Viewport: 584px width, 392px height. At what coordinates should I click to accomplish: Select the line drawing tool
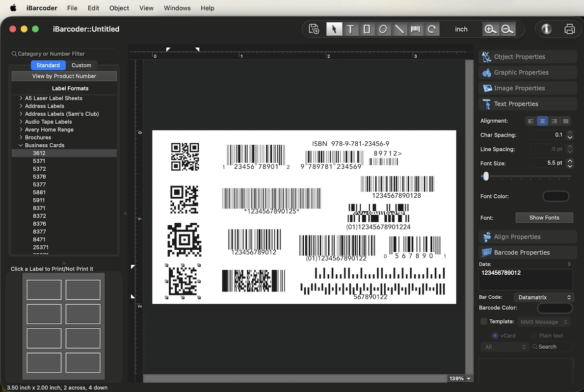399,29
